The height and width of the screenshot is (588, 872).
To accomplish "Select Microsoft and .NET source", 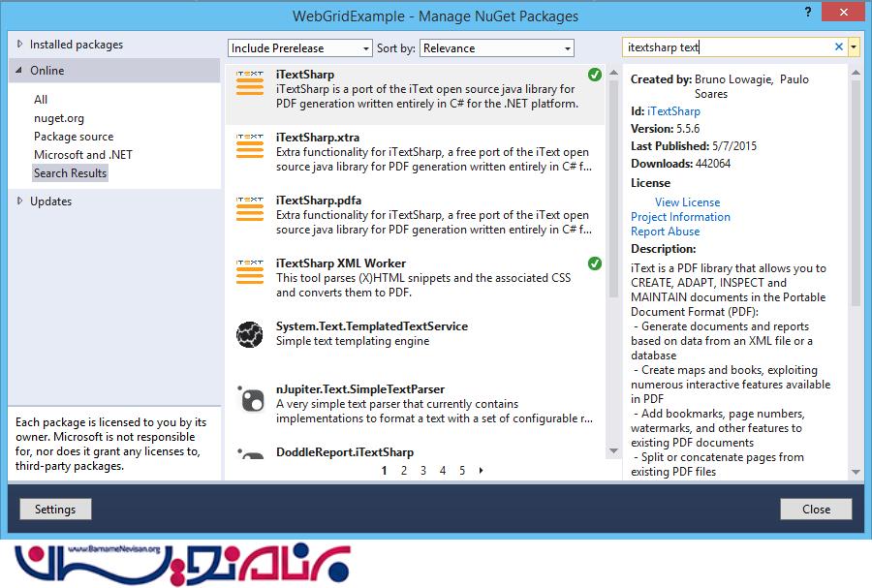I will pyautogui.click(x=83, y=155).
